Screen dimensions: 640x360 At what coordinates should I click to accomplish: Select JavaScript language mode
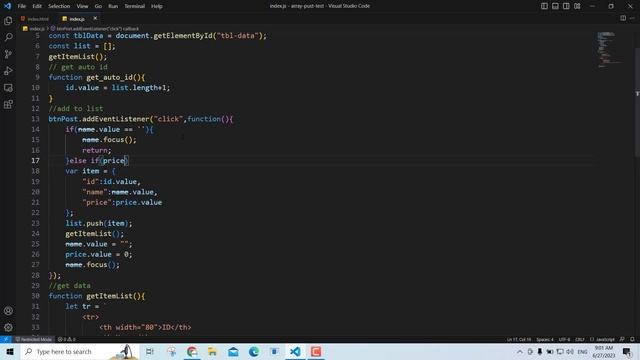[x=602, y=339]
